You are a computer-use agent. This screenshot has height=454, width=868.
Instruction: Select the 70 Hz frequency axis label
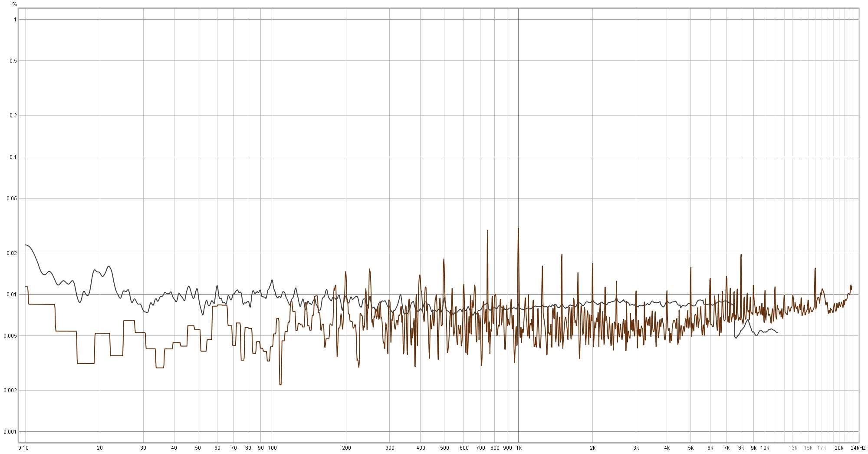coord(234,448)
